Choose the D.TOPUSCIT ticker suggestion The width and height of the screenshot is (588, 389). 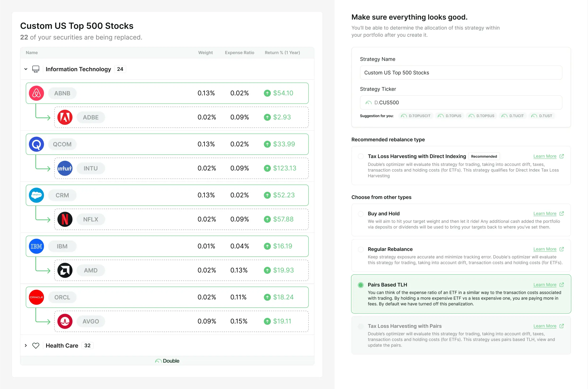[416, 116]
